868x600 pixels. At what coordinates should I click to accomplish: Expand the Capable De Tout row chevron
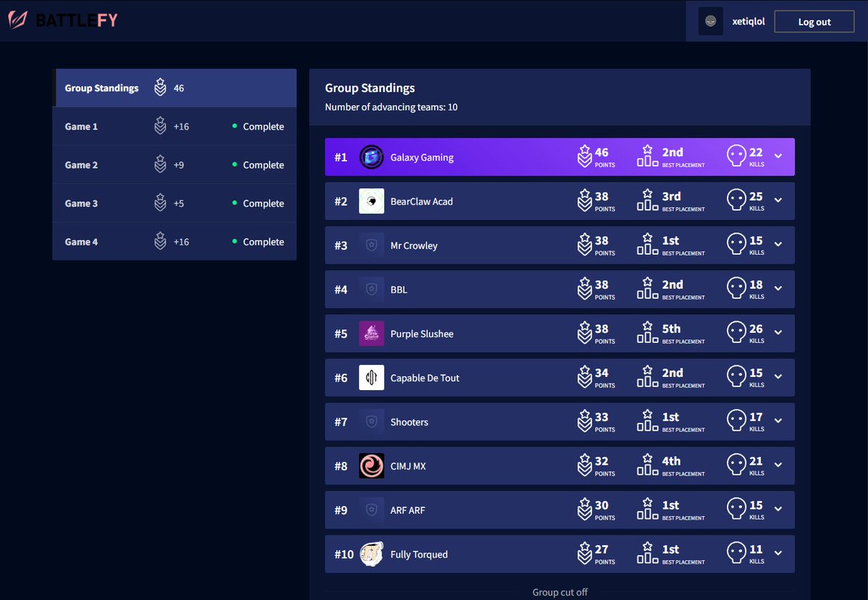(x=778, y=377)
